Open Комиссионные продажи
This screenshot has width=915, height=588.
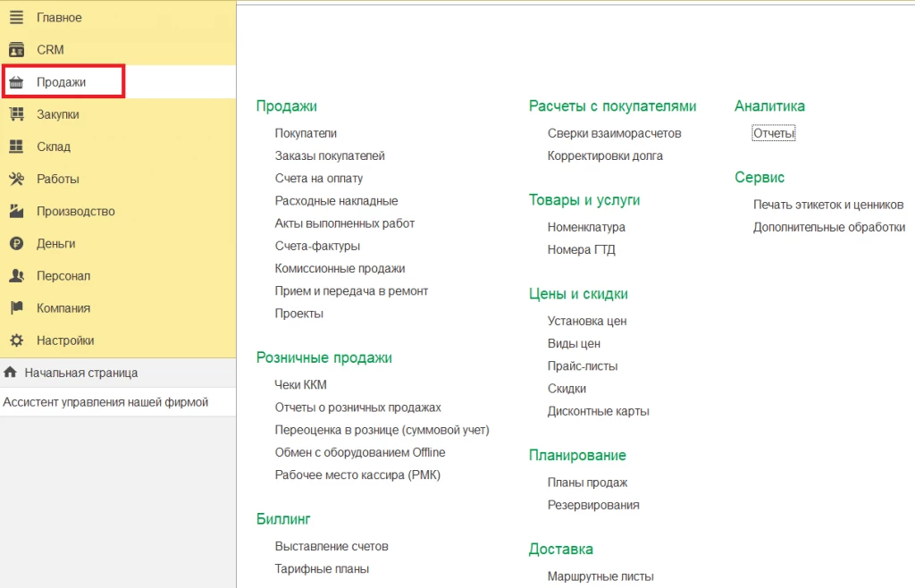pyautogui.click(x=340, y=268)
